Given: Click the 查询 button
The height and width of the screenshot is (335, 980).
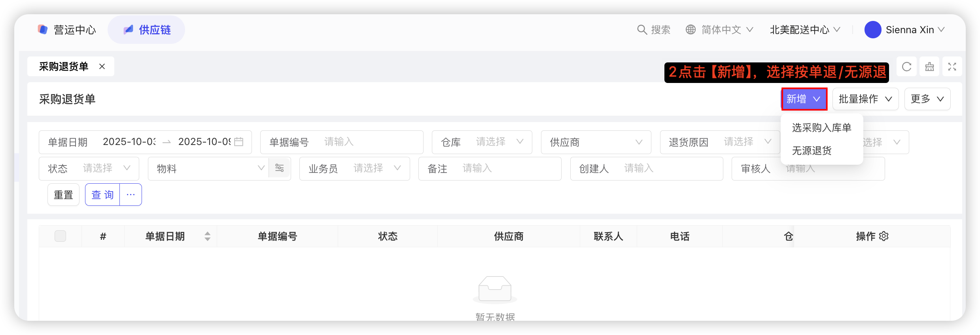Looking at the screenshot, I should click(x=103, y=195).
